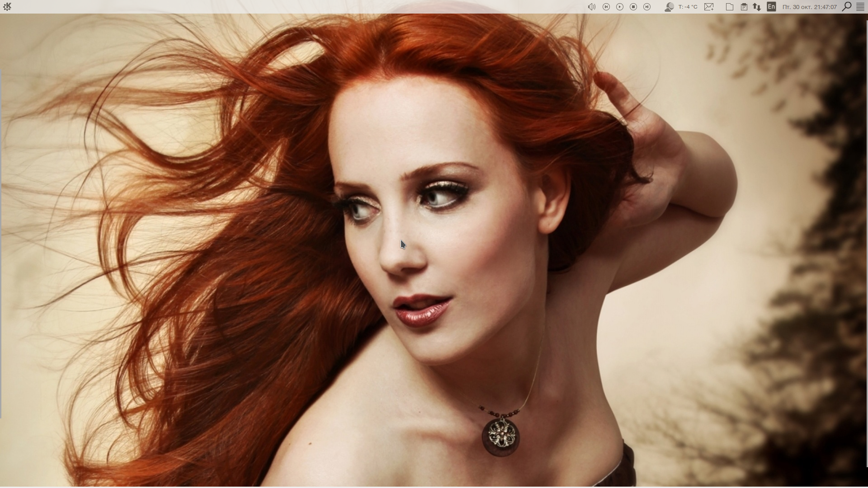The height and width of the screenshot is (488, 868).
Task: Open the panel hamburger menu lines icon
Action: coord(860,7)
